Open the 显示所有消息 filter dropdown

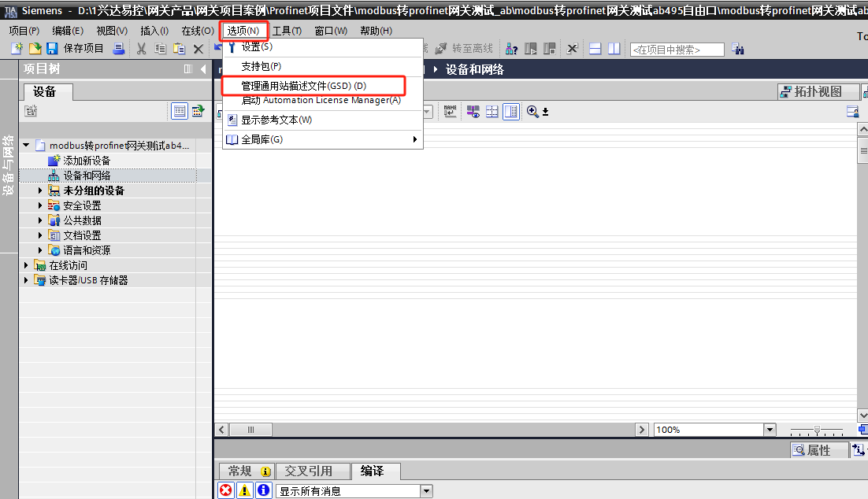click(x=425, y=490)
